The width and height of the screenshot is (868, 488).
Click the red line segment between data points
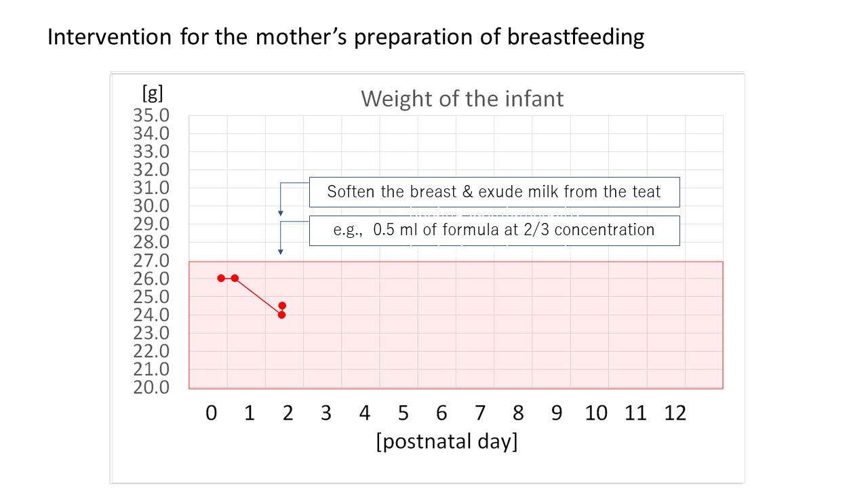[x=258, y=296]
